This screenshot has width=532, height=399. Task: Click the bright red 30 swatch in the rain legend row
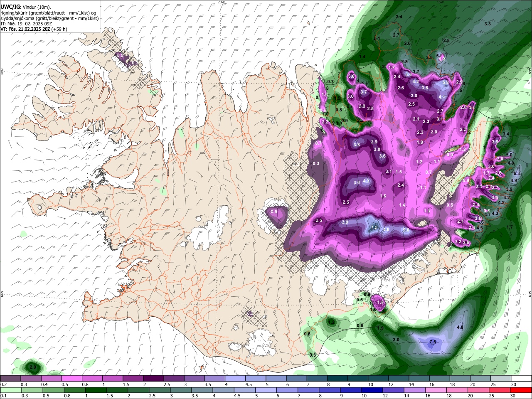click(x=521, y=390)
